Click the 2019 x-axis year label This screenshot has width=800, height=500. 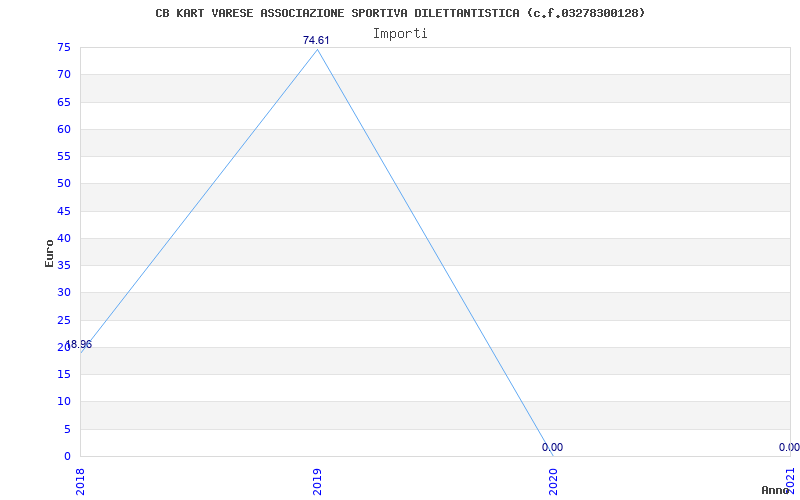click(x=317, y=480)
